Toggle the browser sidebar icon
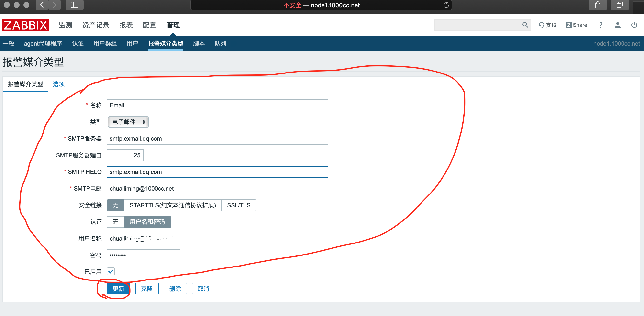This screenshot has height=316, width=644. click(74, 5)
